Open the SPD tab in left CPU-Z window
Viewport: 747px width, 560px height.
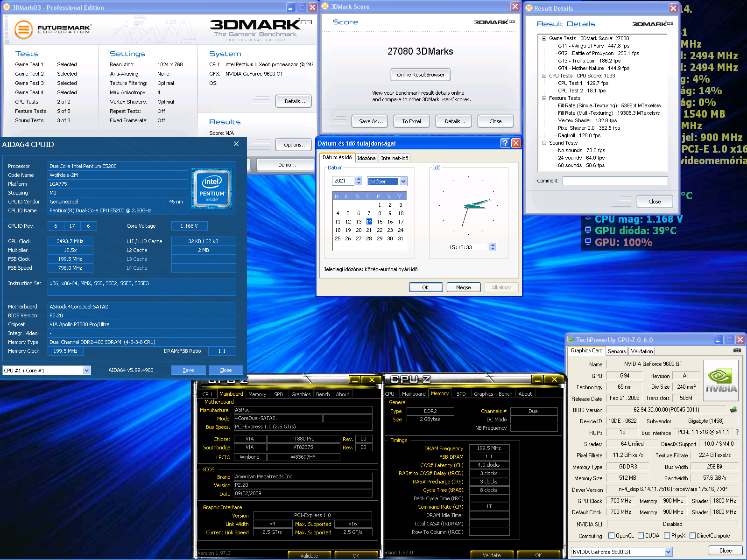(279, 394)
